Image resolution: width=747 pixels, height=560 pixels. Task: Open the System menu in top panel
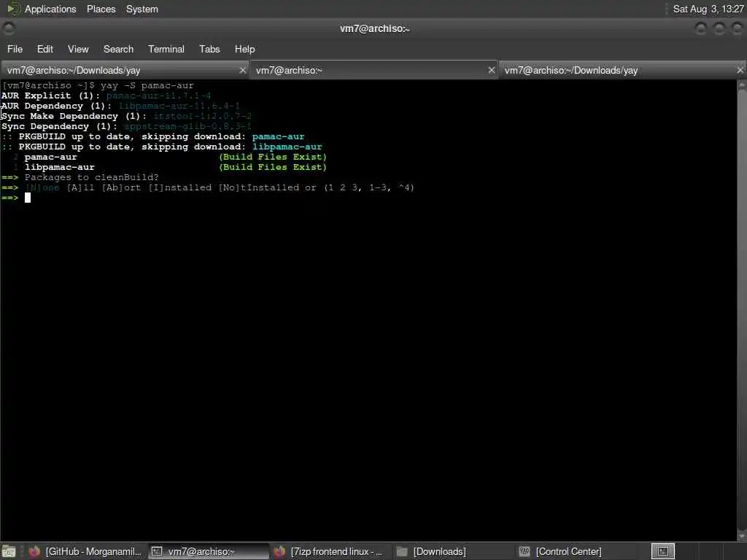[x=142, y=9]
